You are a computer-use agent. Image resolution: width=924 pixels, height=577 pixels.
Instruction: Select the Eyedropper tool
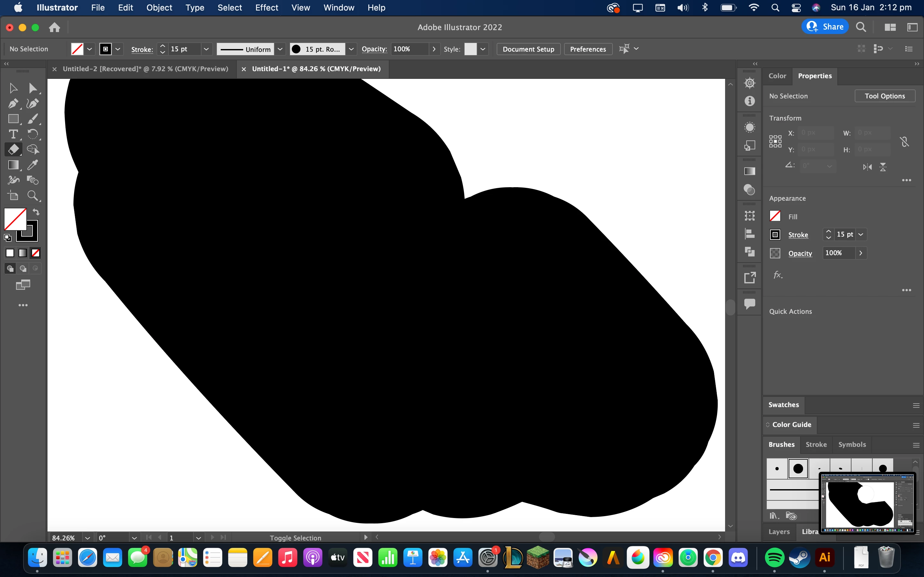point(33,164)
